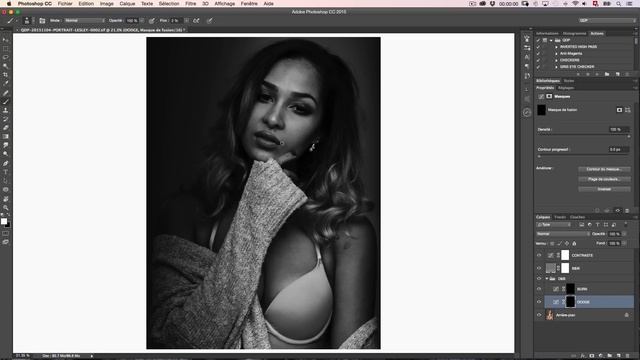This screenshot has height=360, width=640.
Task: Select the DODGE layer mask thumbnail
Action: coord(570,302)
